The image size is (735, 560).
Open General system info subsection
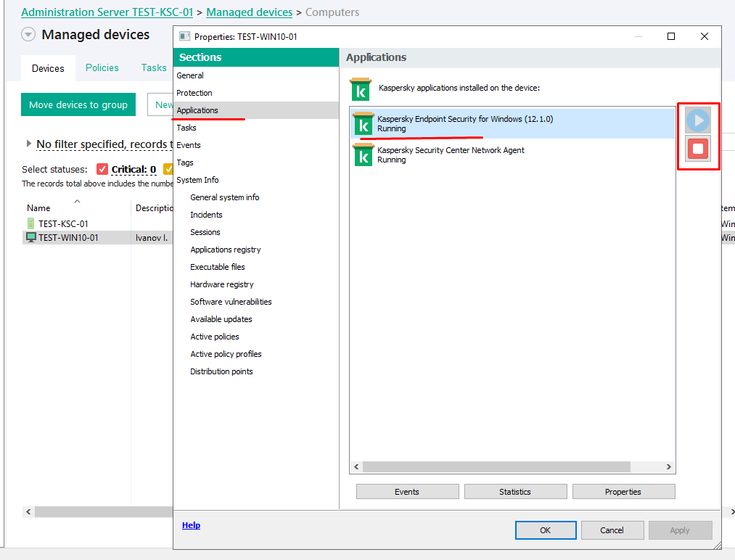tap(224, 197)
